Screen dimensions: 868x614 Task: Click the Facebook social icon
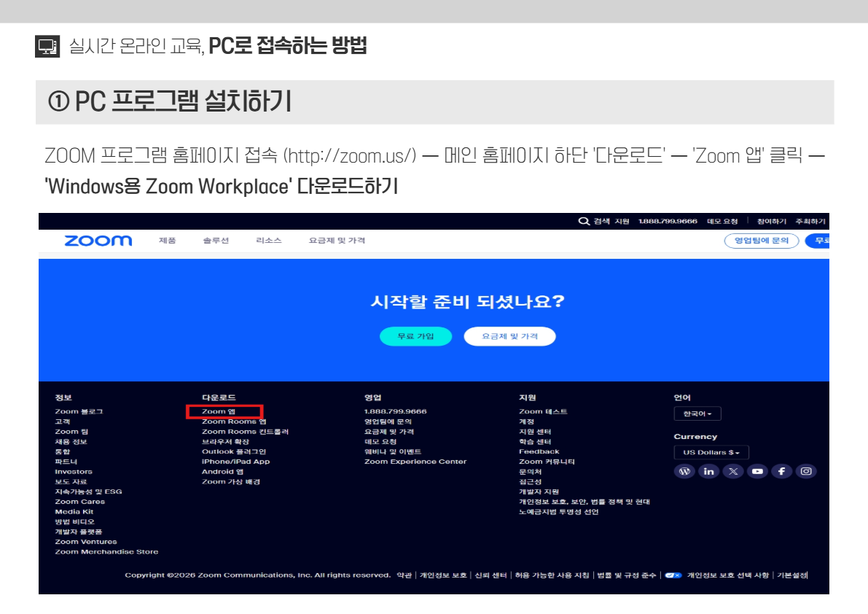[x=781, y=471]
